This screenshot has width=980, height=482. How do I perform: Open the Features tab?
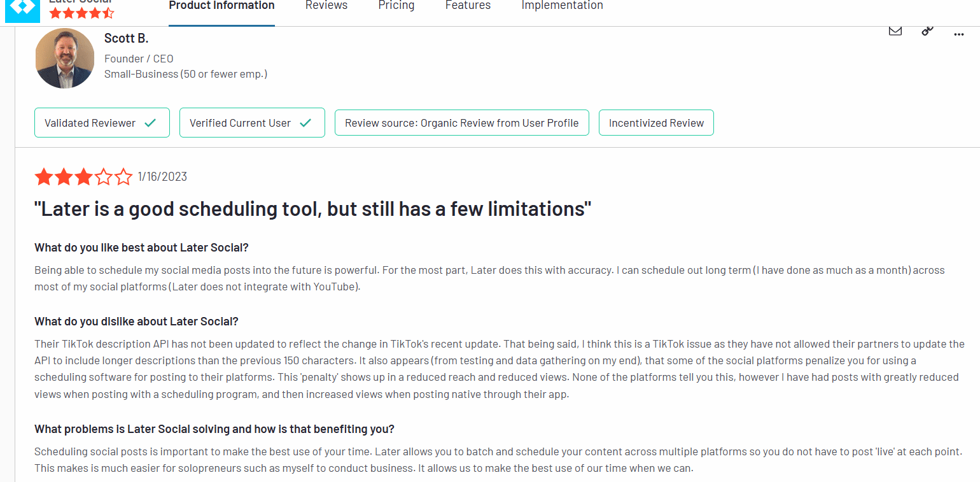coord(468,6)
